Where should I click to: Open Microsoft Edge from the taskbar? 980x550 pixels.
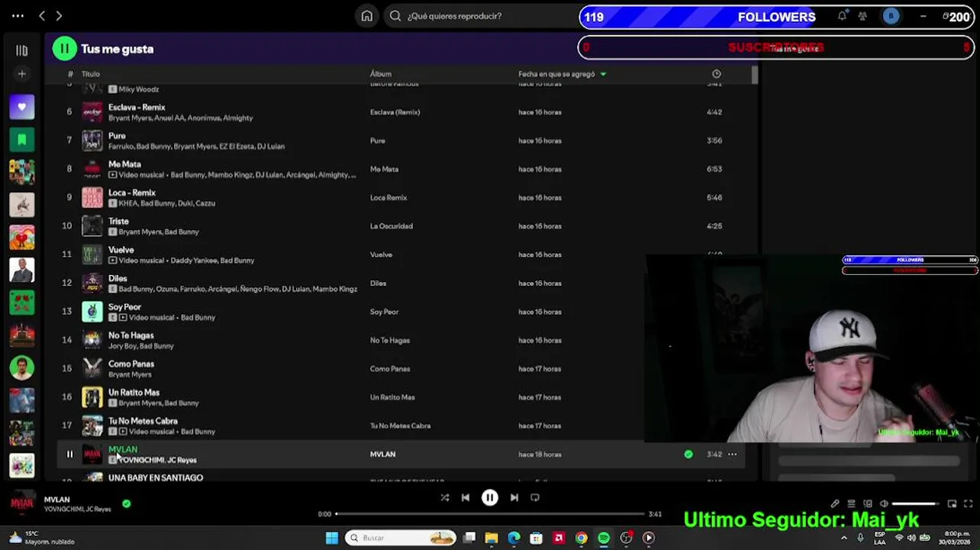514,538
